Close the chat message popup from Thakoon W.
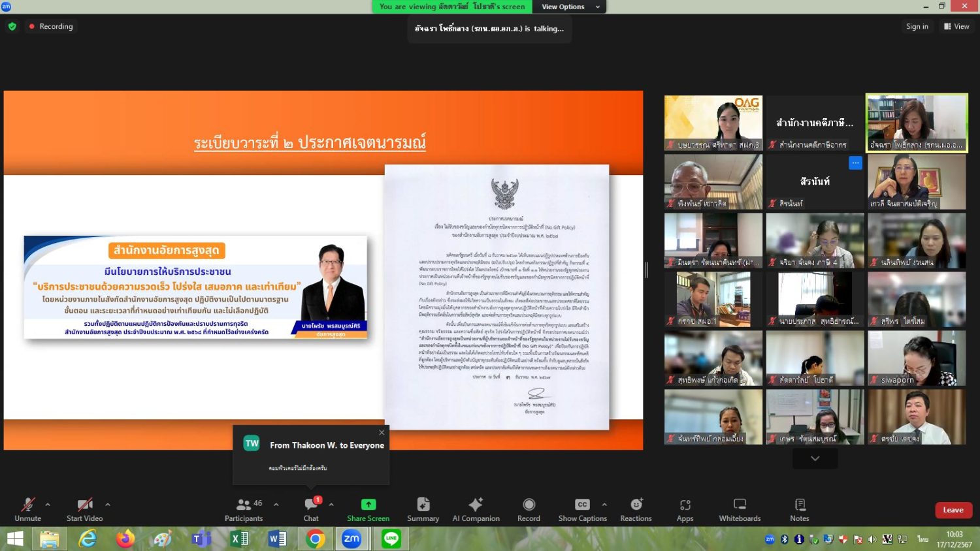This screenshot has width=980, height=551. click(x=382, y=432)
